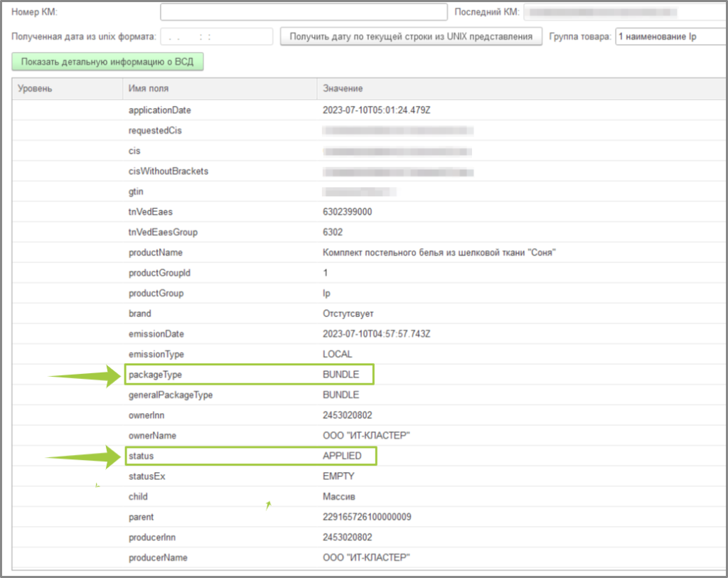728x578 pixels.
Task: Select the productGroup field name
Action: [156, 294]
